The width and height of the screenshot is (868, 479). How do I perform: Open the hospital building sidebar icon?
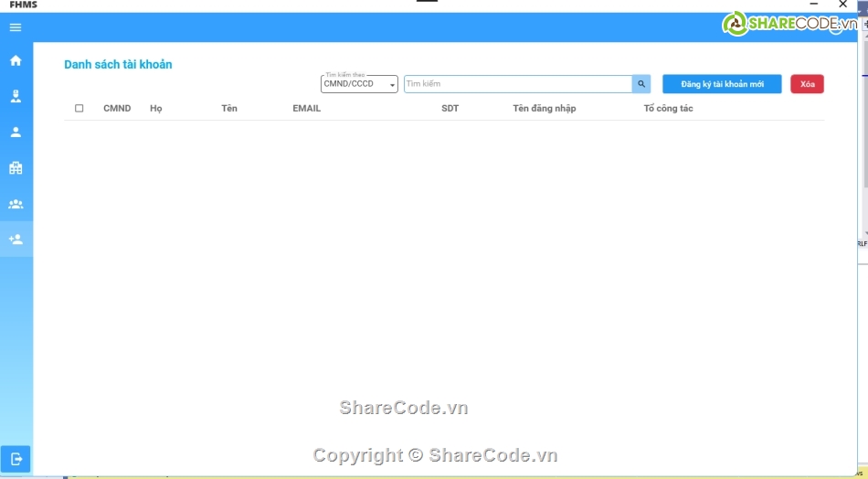point(16,168)
